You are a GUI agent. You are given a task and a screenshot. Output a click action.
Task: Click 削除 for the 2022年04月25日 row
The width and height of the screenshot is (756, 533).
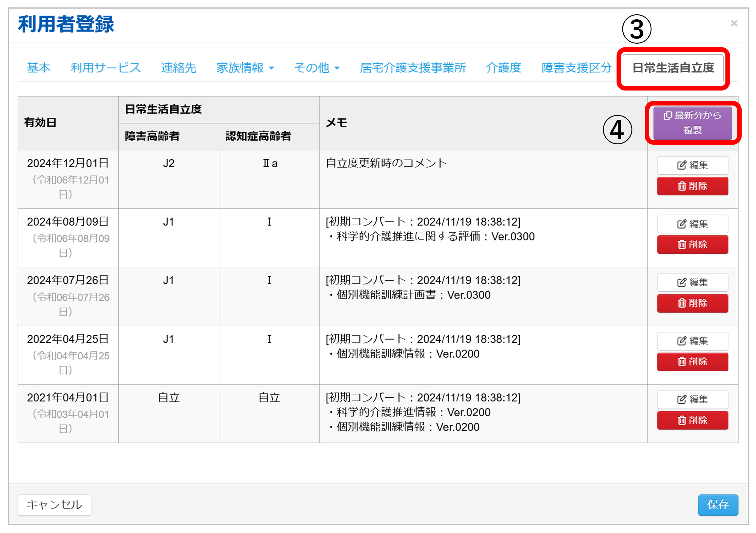coord(692,361)
